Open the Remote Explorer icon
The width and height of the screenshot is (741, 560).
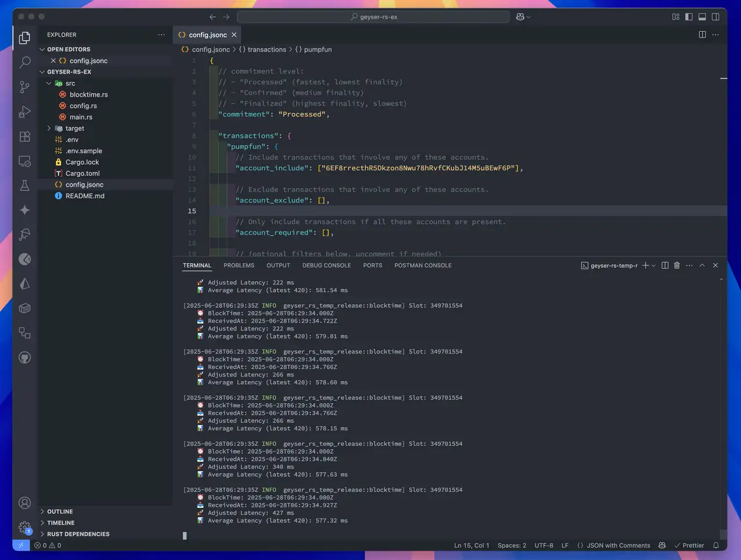tap(24, 162)
